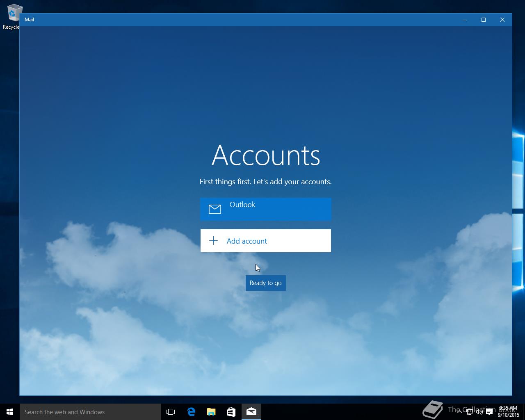Close the Mail window
The image size is (525, 420).
coord(502,20)
